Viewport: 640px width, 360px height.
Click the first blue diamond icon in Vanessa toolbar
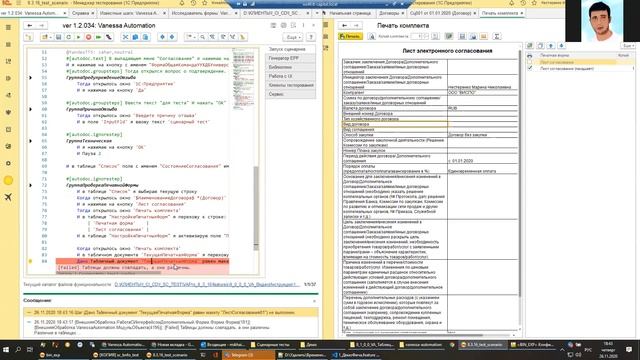[x=162, y=37]
